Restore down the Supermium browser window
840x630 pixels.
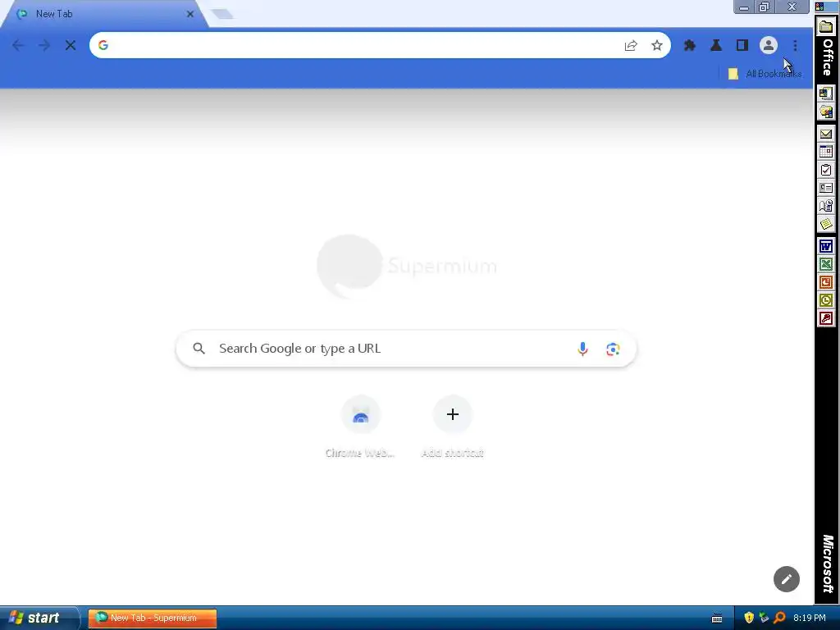pyautogui.click(x=764, y=7)
